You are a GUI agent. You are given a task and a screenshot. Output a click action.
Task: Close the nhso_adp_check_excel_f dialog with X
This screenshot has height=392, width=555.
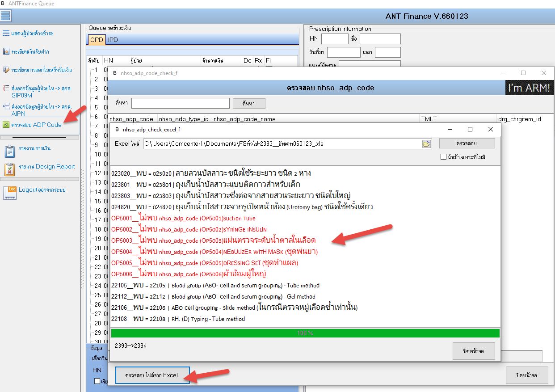[491, 129]
